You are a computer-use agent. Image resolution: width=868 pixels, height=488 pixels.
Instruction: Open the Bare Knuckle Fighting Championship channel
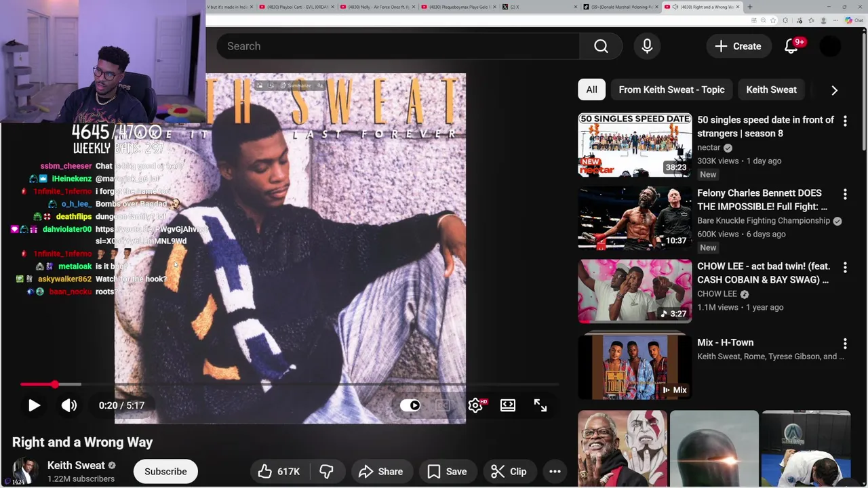pos(764,221)
